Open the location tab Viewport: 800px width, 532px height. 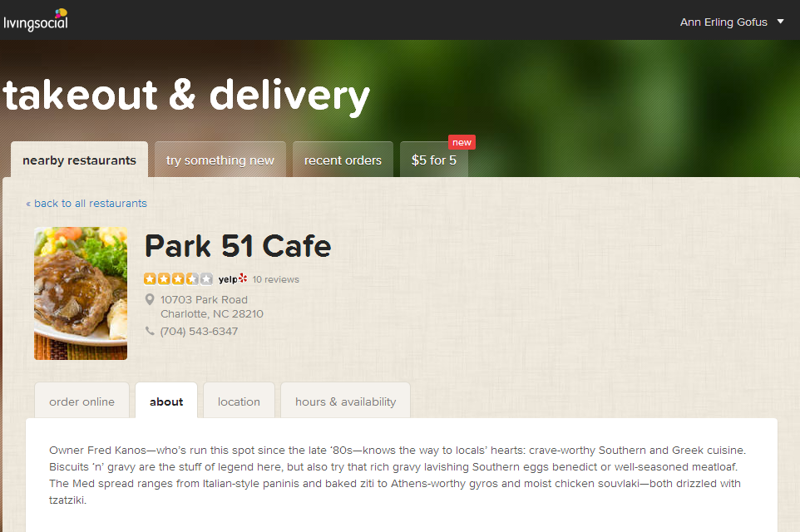tap(239, 401)
